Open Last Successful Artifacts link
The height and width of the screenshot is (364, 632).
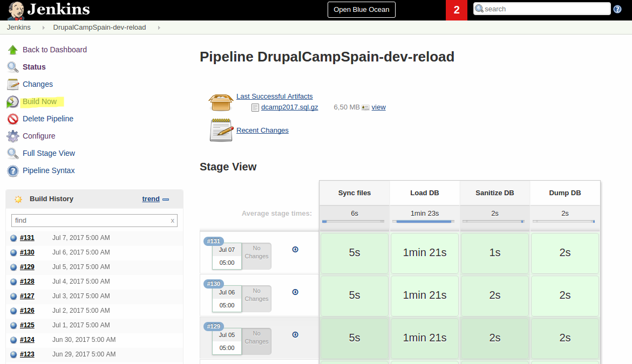click(x=275, y=96)
